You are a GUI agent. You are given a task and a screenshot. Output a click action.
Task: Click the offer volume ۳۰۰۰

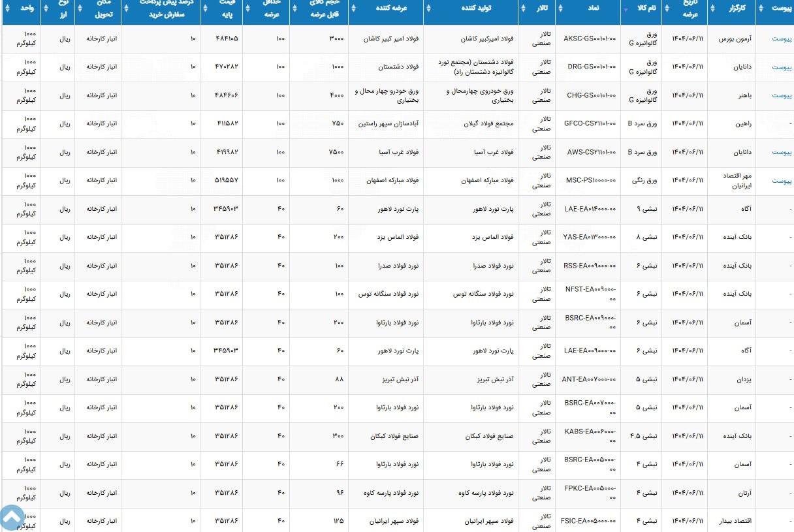337,39
